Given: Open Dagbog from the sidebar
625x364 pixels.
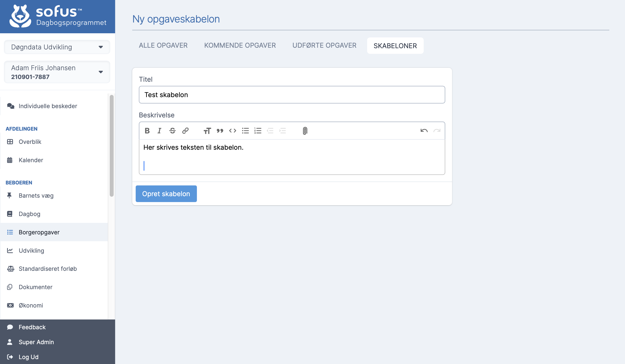Looking at the screenshot, I should [30, 214].
